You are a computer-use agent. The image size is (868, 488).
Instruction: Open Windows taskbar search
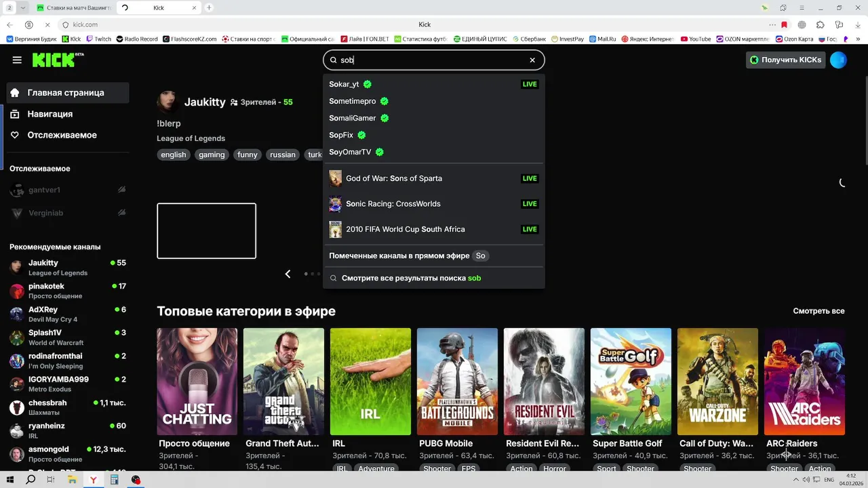tap(31, 480)
